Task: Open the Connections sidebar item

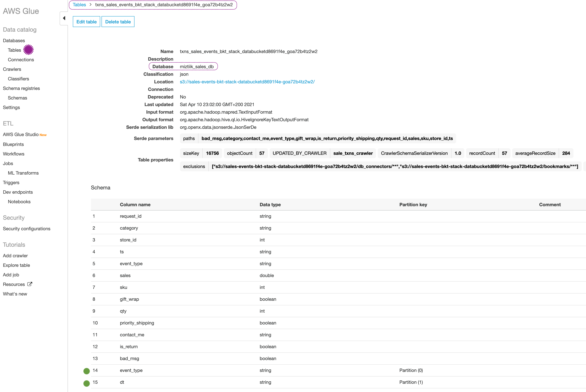Action: pos(21,60)
